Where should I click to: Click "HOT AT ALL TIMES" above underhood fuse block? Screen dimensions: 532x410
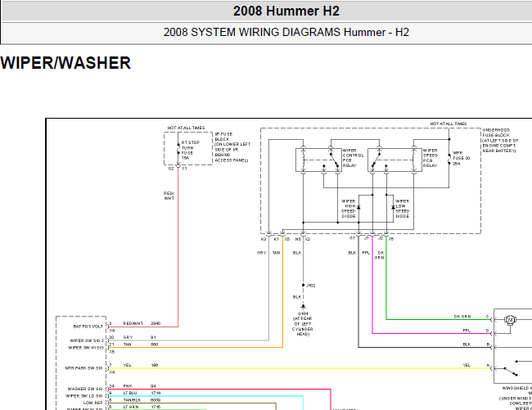[x=449, y=124]
